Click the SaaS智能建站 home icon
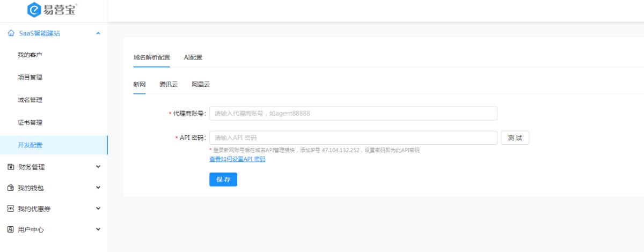This screenshot has width=644, height=252. [11, 33]
